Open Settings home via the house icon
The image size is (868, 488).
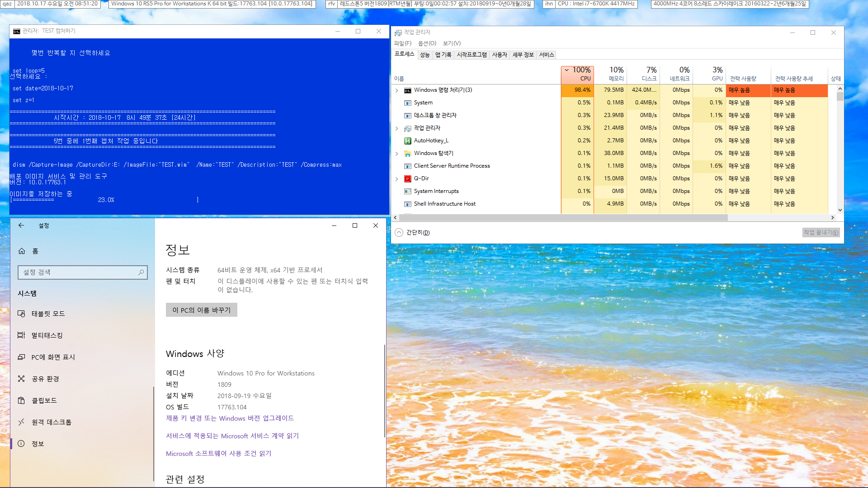tap(22, 251)
